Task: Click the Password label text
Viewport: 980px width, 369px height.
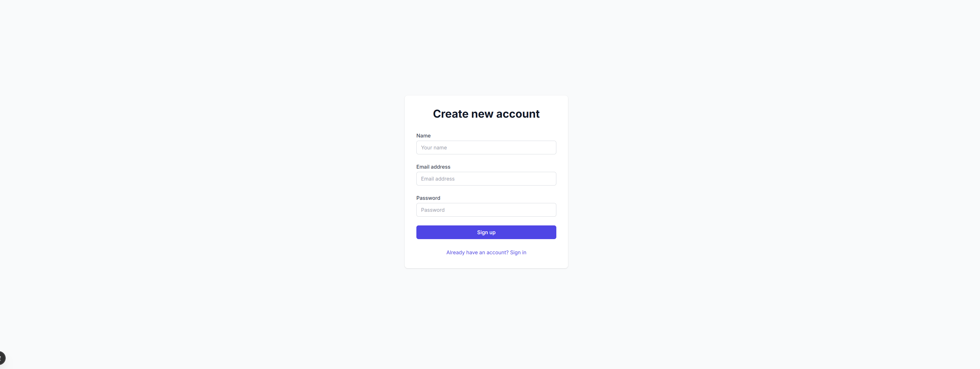Action: pos(428,198)
